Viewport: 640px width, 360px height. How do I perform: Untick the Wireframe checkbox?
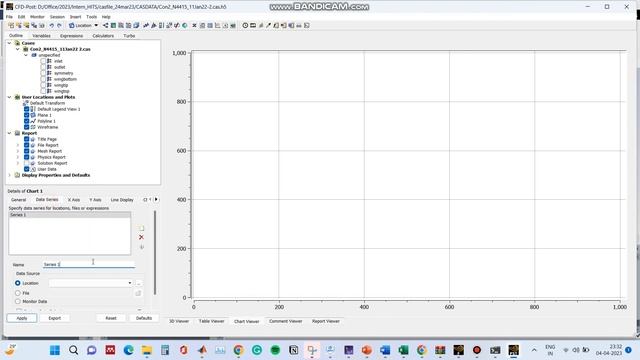coord(27,127)
